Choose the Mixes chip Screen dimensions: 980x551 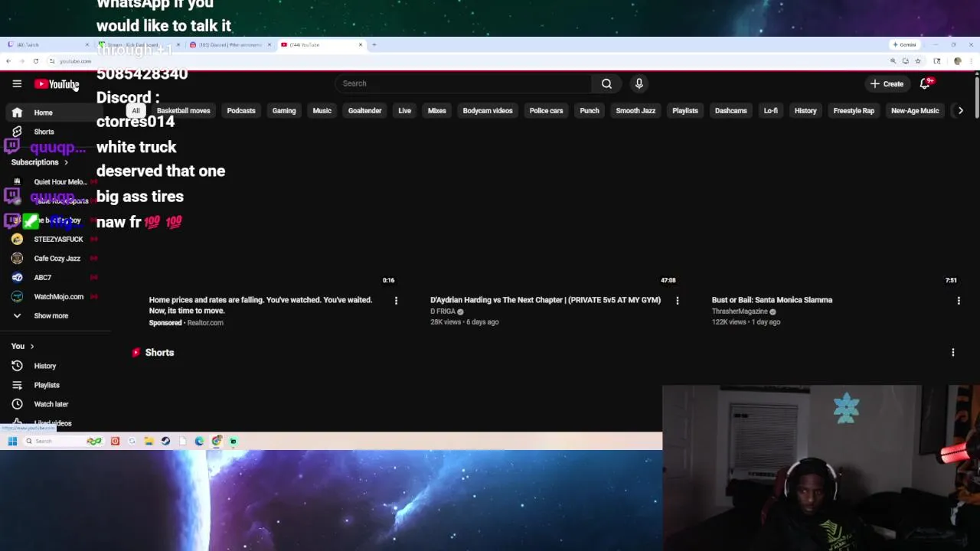pos(436,111)
